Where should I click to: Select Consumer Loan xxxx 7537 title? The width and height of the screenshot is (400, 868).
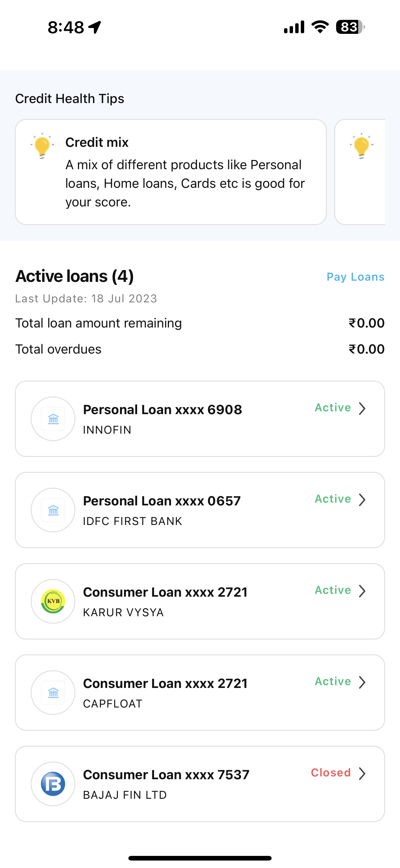coord(166,775)
